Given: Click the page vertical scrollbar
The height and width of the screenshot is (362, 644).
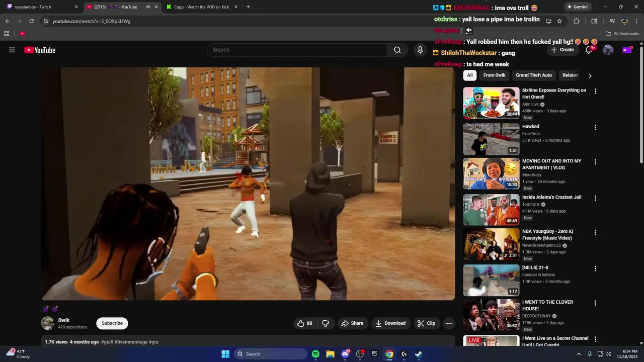Looking at the screenshot, I should tap(641, 105).
